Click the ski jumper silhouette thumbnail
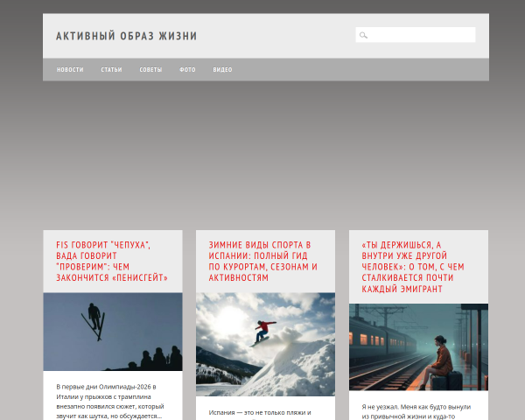The image size is (525, 420). click(113, 332)
